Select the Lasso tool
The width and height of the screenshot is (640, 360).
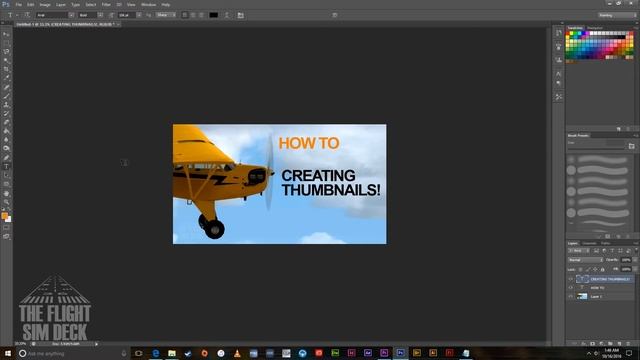coord(6,52)
